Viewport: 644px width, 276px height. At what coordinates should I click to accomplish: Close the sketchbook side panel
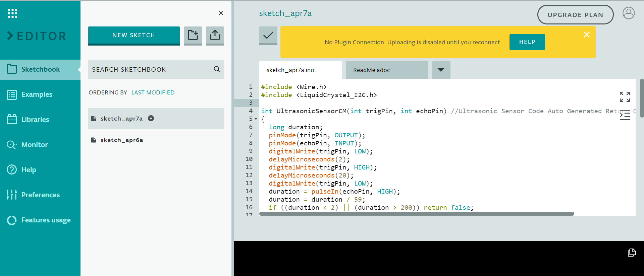click(x=221, y=13)
